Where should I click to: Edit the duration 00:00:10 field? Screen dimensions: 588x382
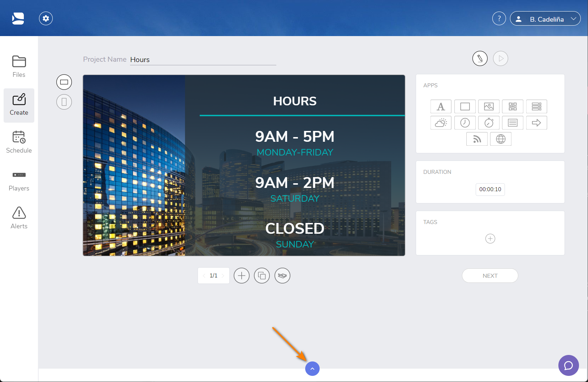point(490,189)
